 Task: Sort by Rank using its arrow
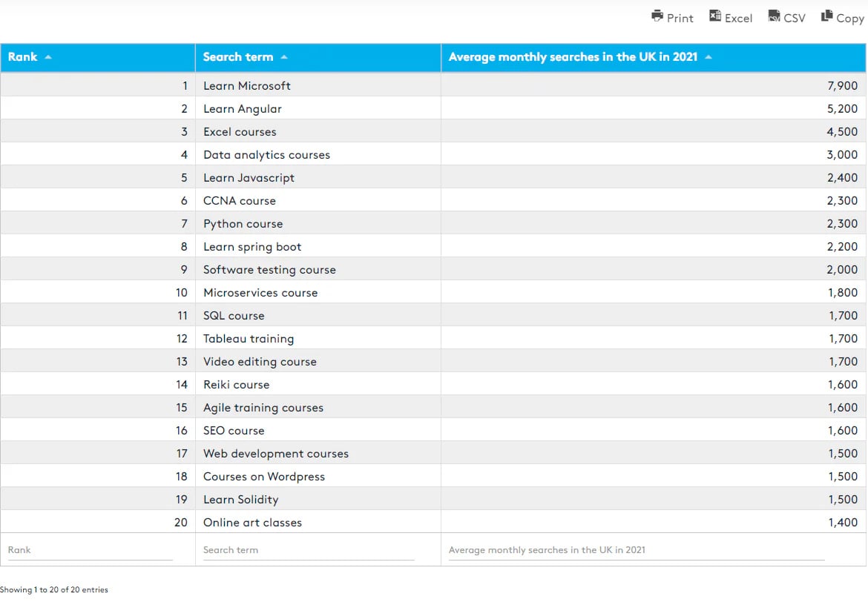pyautogui.click(x=48, y=57)
